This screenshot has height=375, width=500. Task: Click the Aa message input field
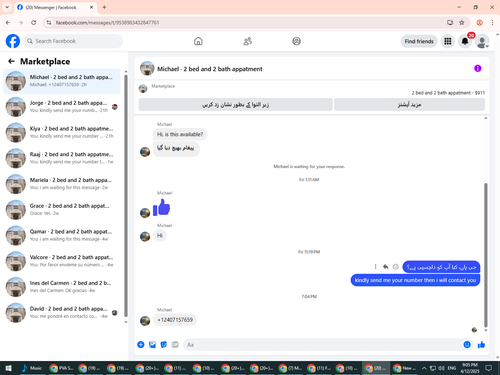[322, 345]
